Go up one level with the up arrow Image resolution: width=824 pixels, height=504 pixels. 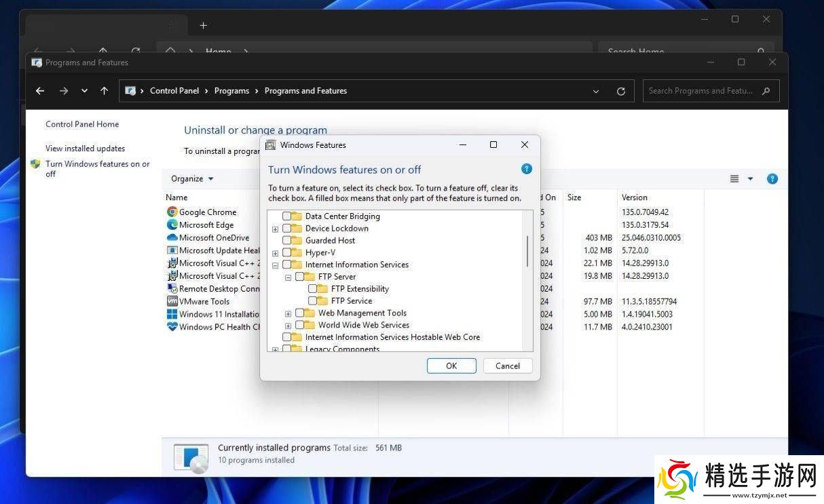[x=104, y=91]
